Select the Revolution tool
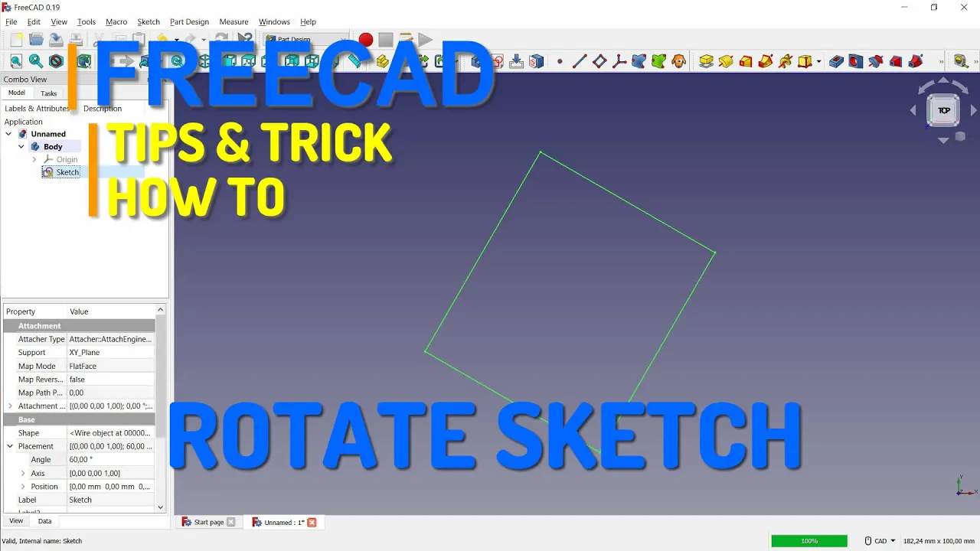 [726, 61]
